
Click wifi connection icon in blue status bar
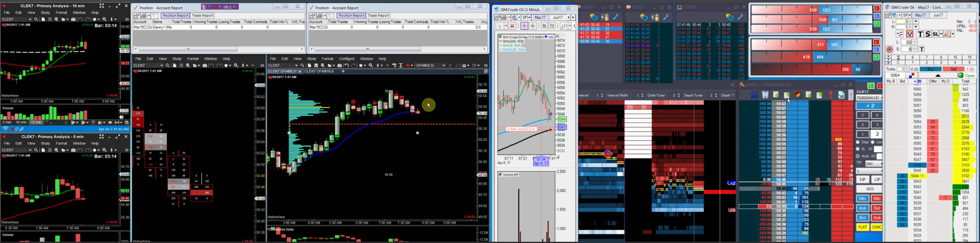tap(5, 129)
